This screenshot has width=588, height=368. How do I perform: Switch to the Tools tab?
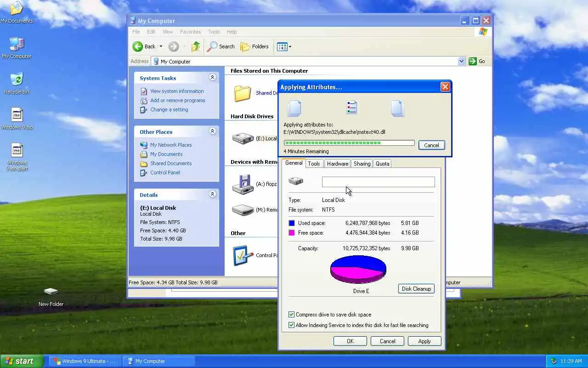314,163
